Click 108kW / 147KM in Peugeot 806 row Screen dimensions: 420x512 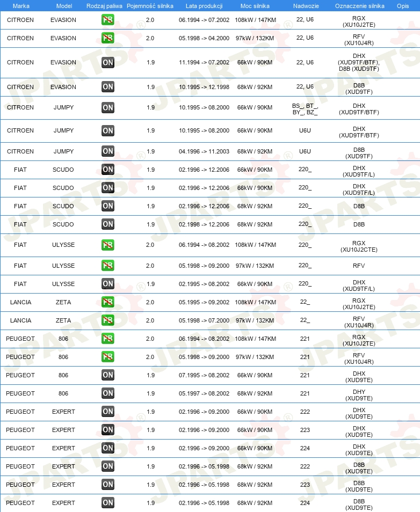(x=255, y=339)
